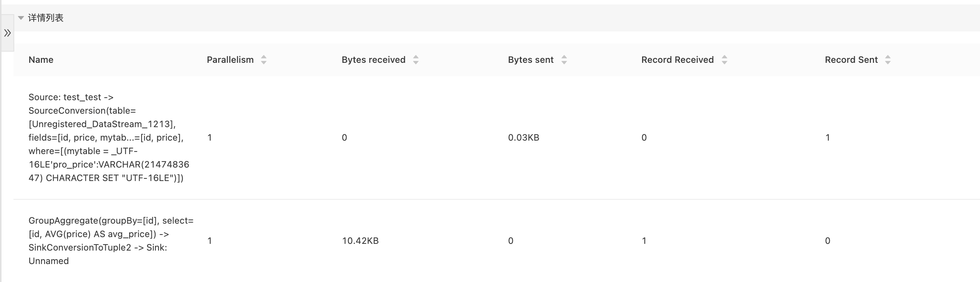The image size is (980, 282).
Task: Click the sort arrows beside Record Received
Action: coord(725,60)
